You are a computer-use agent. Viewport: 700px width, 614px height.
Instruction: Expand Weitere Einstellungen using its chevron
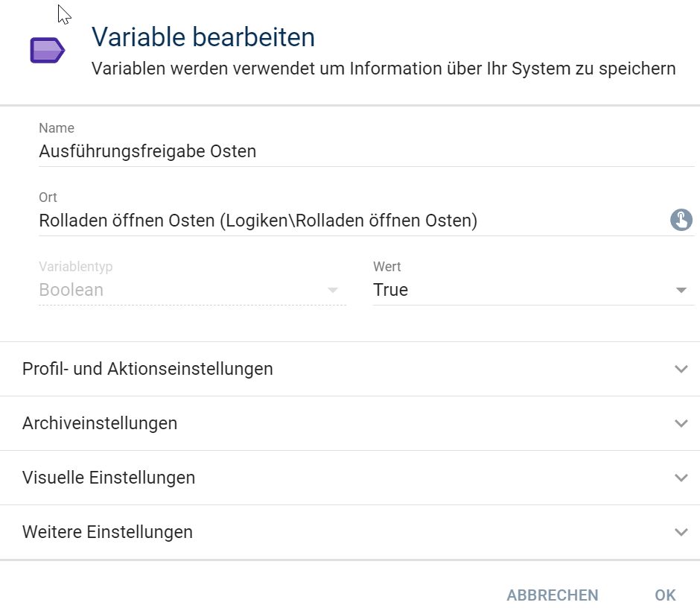681,532
